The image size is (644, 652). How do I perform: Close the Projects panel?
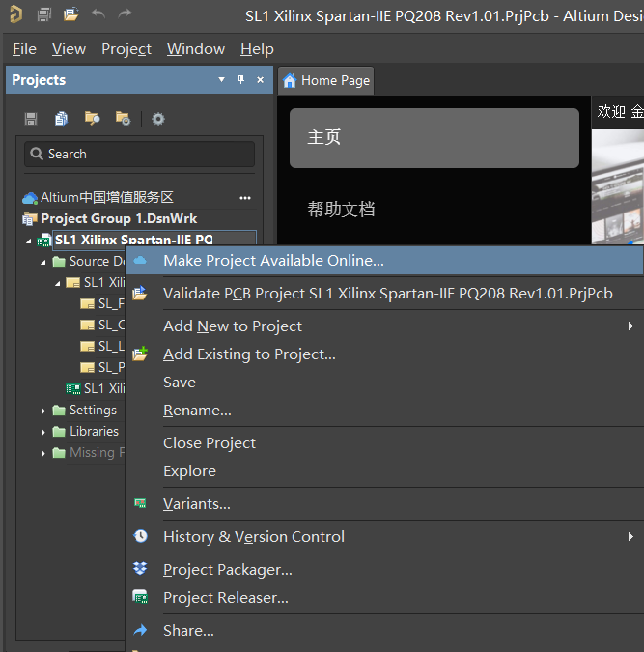pyautogui.click(x=261, y=80)
